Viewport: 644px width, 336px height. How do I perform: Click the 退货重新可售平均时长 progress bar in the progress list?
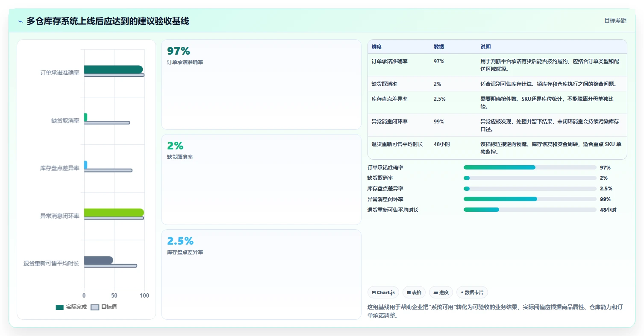(530, 210)
